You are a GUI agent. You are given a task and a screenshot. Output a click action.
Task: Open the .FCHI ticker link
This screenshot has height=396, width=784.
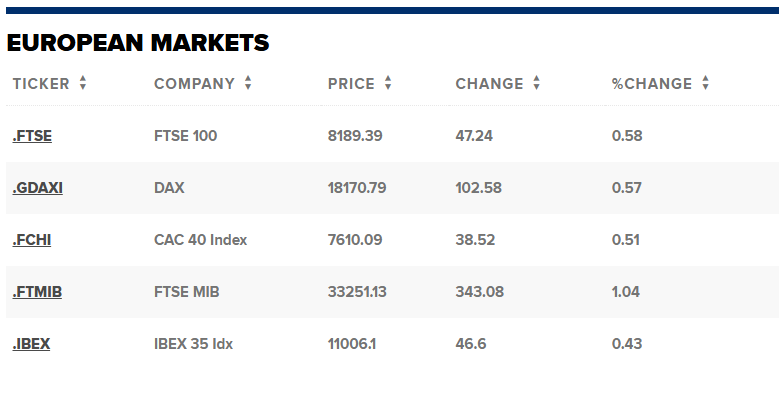32,240
